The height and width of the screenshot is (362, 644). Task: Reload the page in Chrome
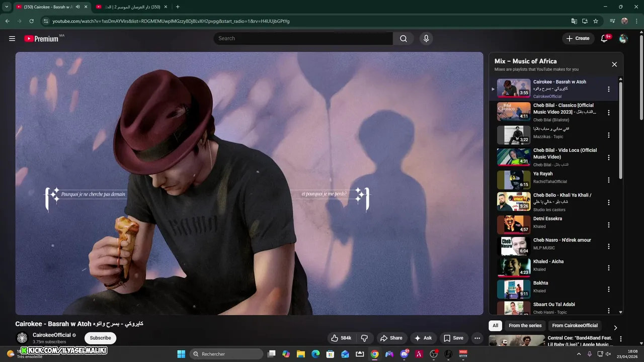(x=31, y=21)
